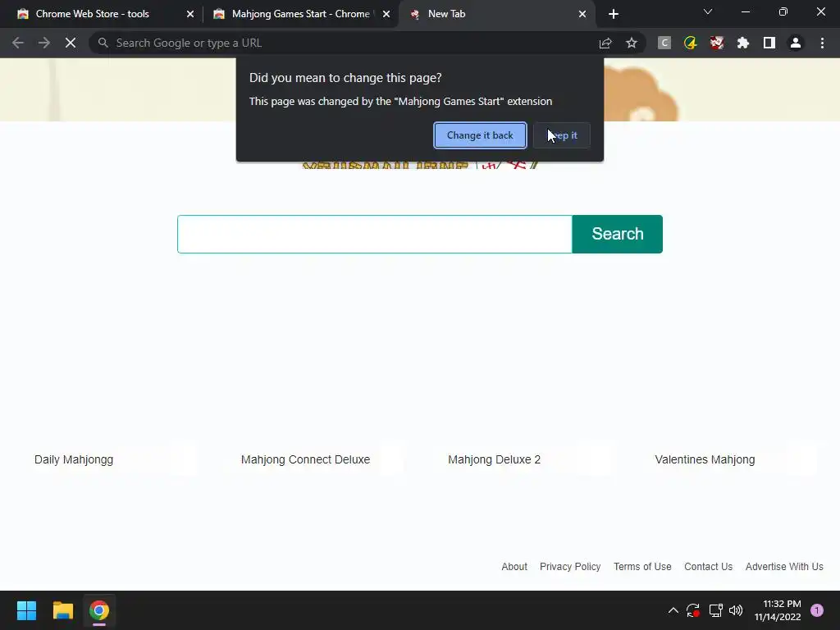The image size is (840, 630).
Task: Open Valentines Mahjong link
Action: 705,459
